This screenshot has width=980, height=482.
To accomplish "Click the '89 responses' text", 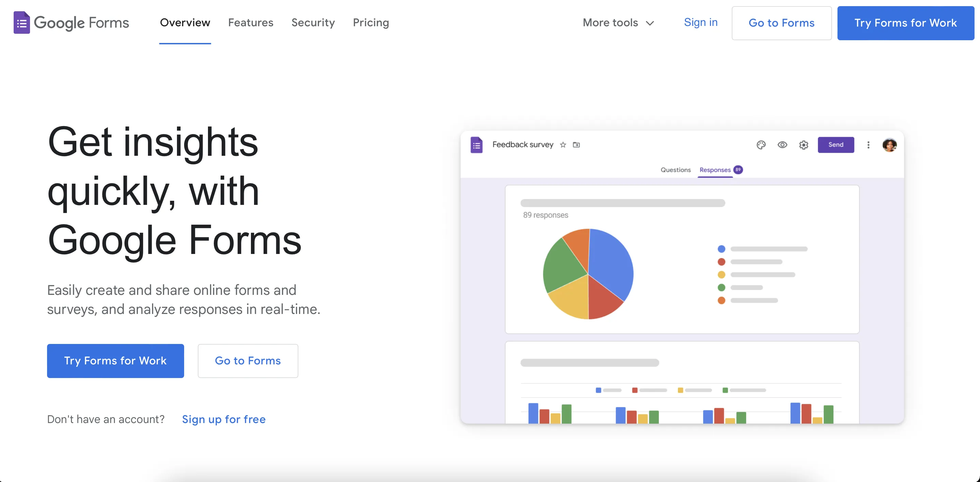I will [546, 215].
